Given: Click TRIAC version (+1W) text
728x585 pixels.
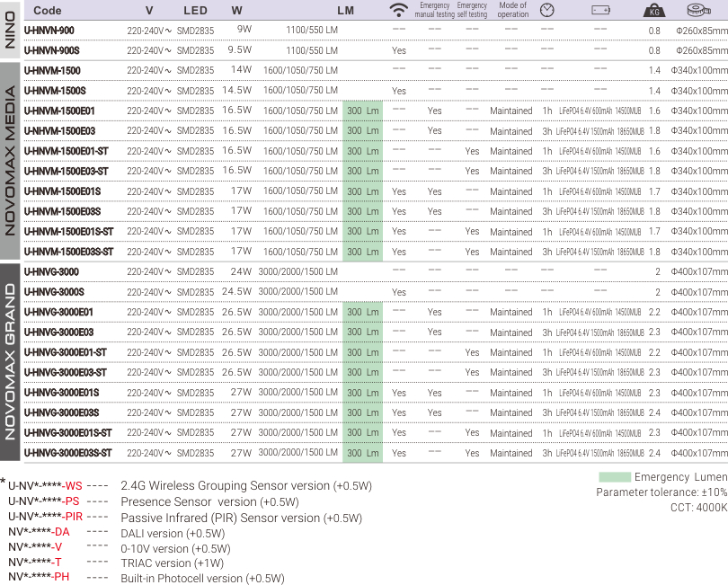Looking at the screenshot, I should 172,563.
